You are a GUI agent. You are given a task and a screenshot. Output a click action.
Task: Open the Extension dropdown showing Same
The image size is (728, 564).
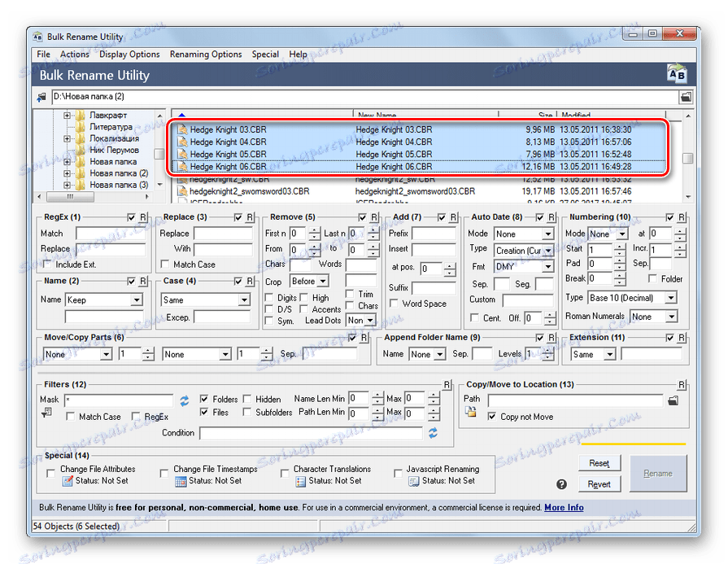point(609,355)
